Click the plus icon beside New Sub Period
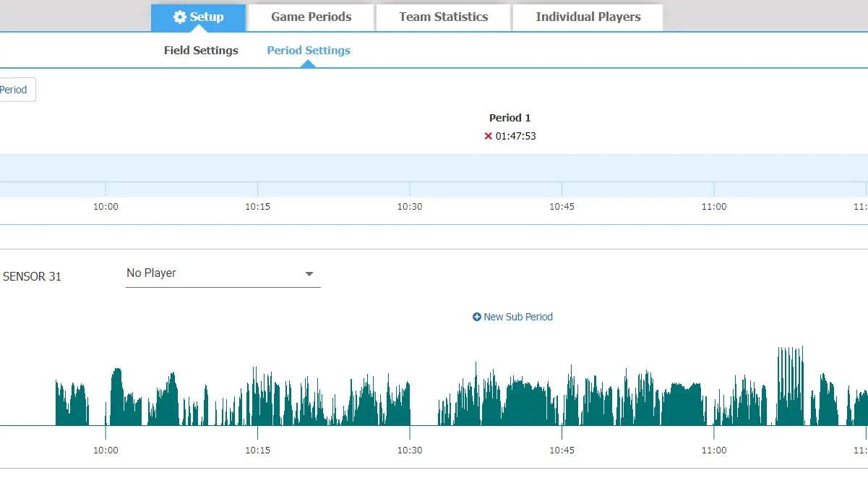This screenshot has height=478, width=868. point(476,317)
